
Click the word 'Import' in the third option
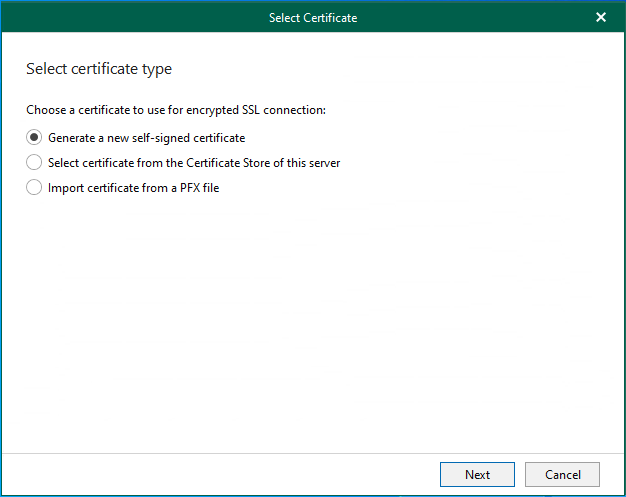click(67, 187)
